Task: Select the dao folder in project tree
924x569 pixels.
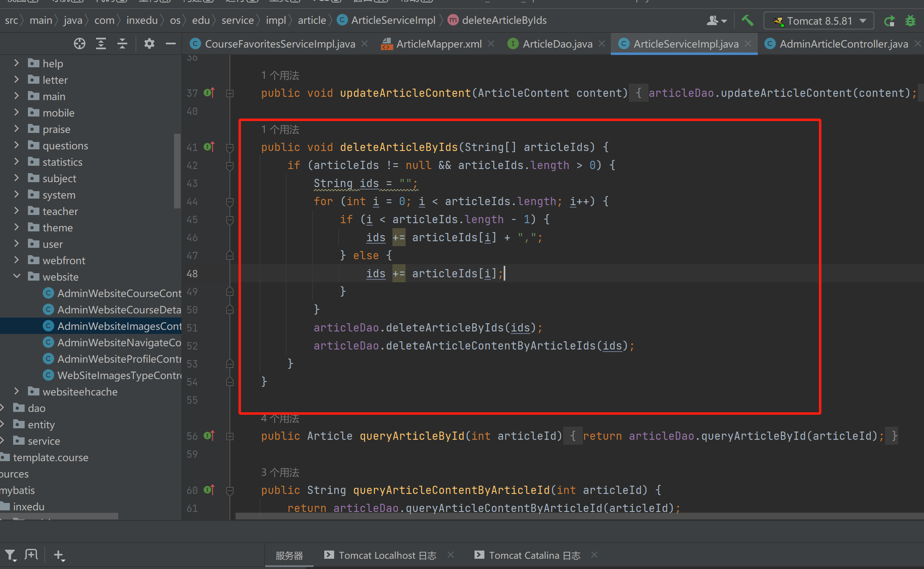Action: click(x=37, y=408)
